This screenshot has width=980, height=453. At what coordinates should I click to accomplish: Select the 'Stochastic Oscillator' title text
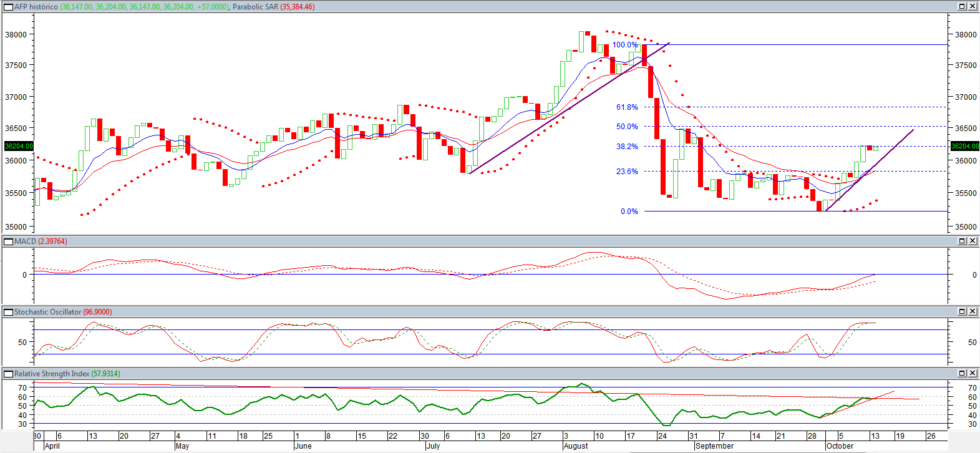47,312
